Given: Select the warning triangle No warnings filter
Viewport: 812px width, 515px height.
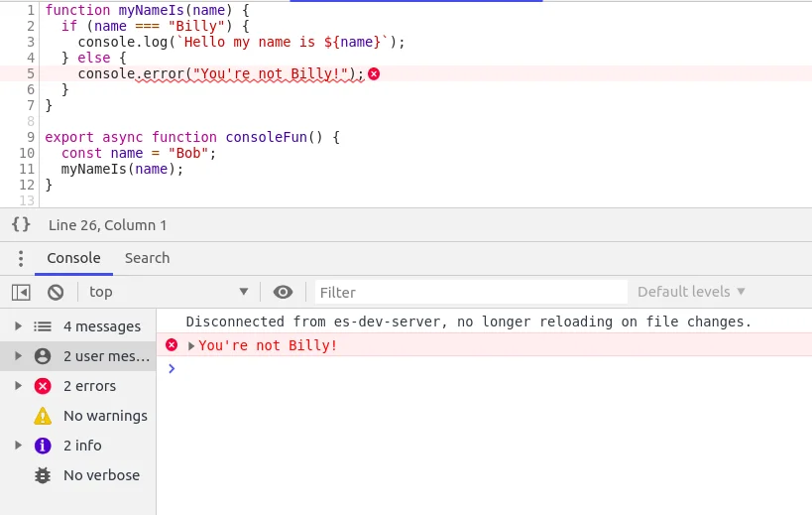Looking at the screenshot, I should [43, 416].
